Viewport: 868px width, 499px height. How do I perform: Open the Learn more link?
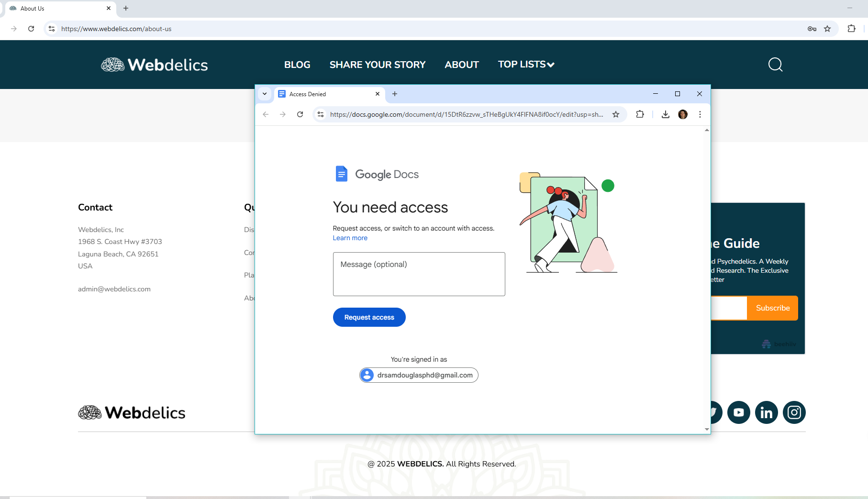[x=350, y=238]
